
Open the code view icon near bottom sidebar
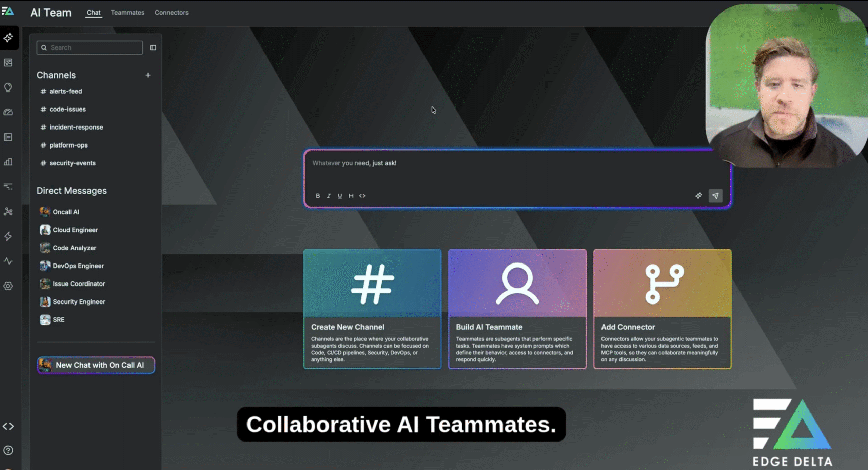[x=8, y=426]
